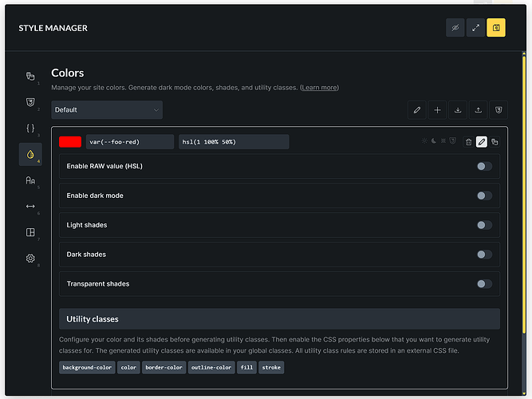The width and height of the screenshot is (532, 399).
Task: Open the Spacing section with the arrows icon
Action: pyautogui.click(x=30, y=207)
